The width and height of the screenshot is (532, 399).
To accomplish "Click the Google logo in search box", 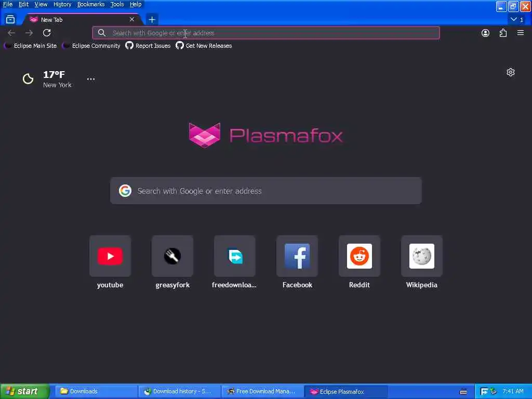I will [125, 191].
